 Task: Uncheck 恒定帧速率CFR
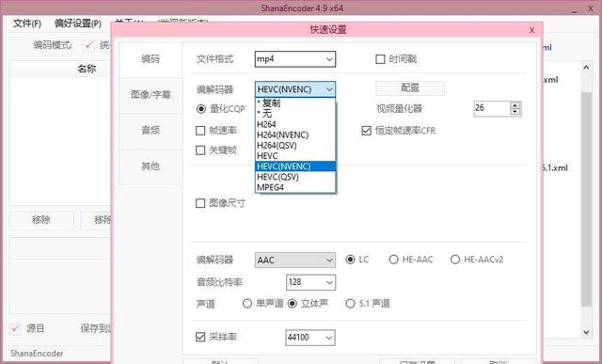coord(366,131)
